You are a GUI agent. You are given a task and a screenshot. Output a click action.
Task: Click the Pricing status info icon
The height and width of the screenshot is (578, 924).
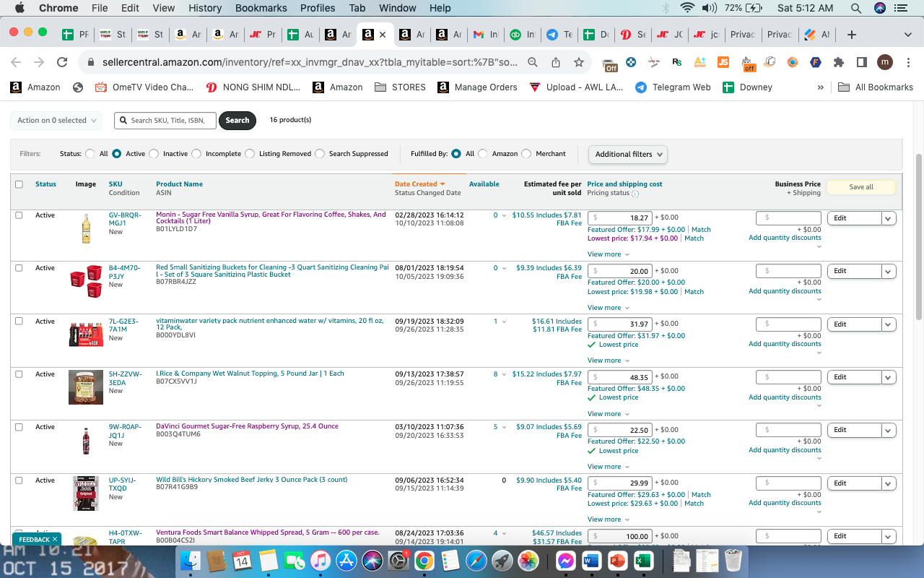click(635, 194)
